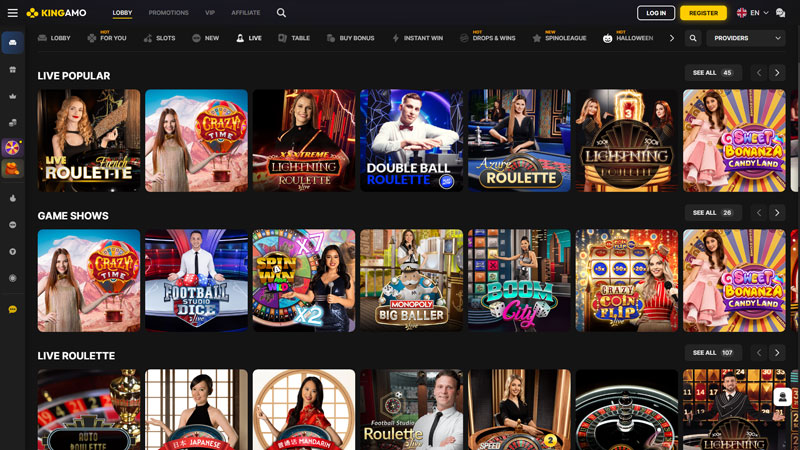This screenshot has height=450, width=800.
Task: Open Live French Roulette game thumbnail
Action: pos(89,141)
